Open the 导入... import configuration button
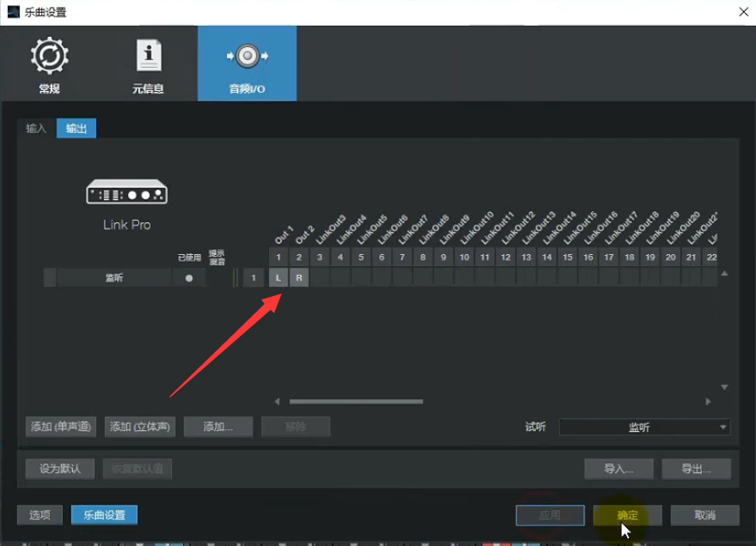The width and height of the screenshot is (756, 546). click(619, 469)
